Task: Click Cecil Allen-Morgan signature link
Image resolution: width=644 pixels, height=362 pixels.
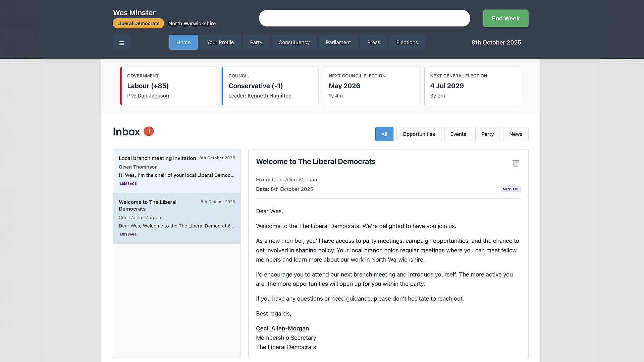Action: pos(282,328)
